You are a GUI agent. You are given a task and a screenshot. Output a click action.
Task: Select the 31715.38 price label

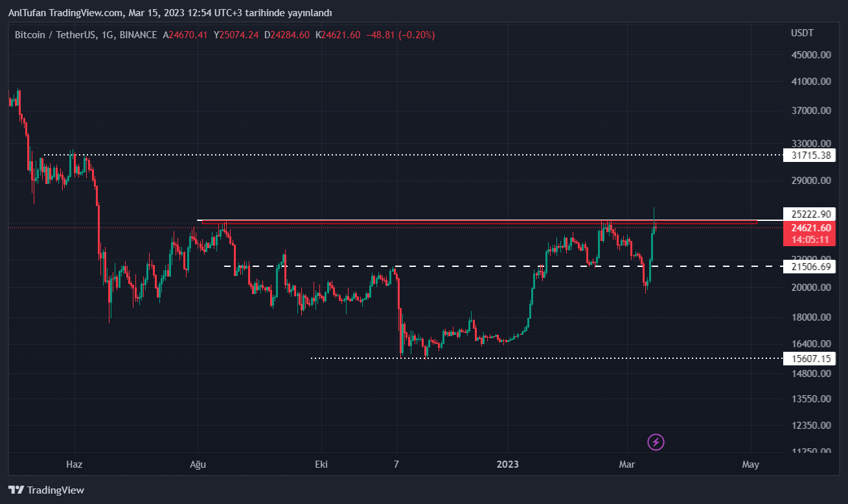(809, 155)
